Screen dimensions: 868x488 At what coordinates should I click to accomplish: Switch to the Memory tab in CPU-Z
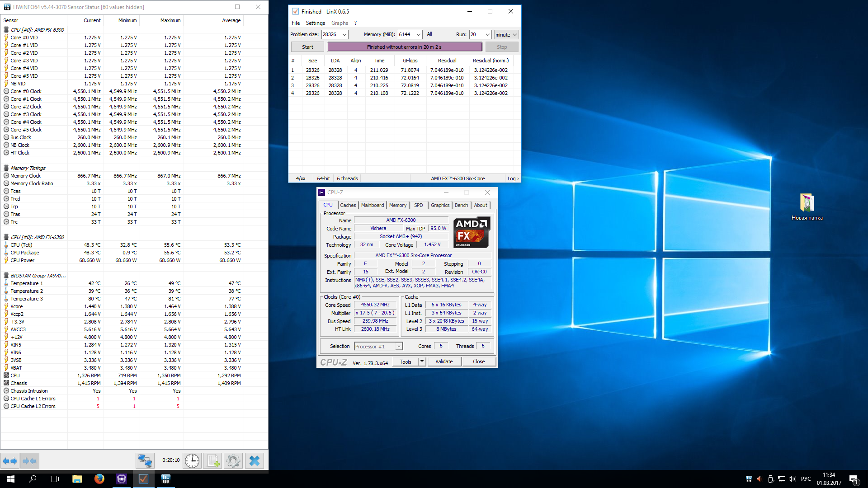click(398, 205)
